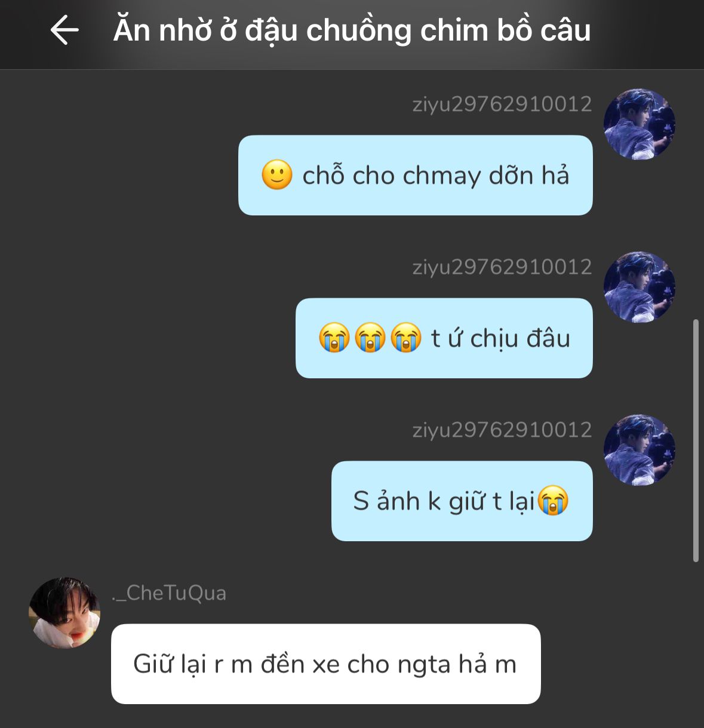Tap ziyu avatar beside 'chỗ cho chmay' message
This screenshot has height=728, width=704.
click(x=640, y=124)
